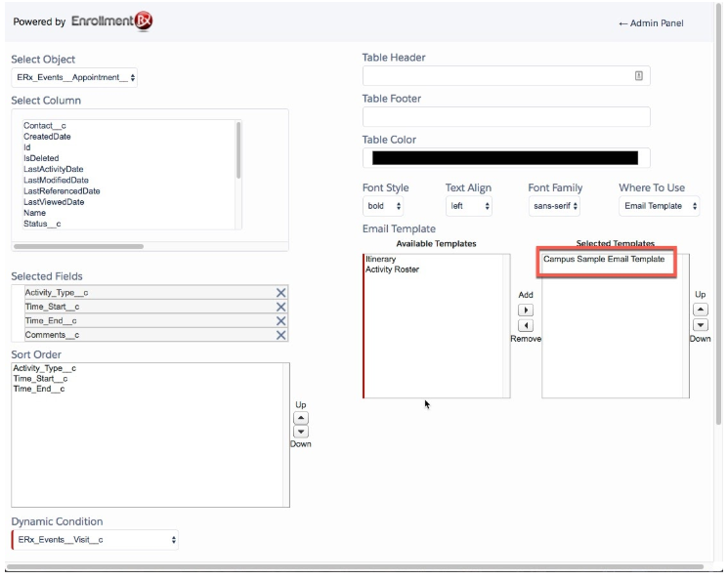Screen dimensions: 728x580
Task: Open the Font Family dropdown
Action: tap(554, 207)
